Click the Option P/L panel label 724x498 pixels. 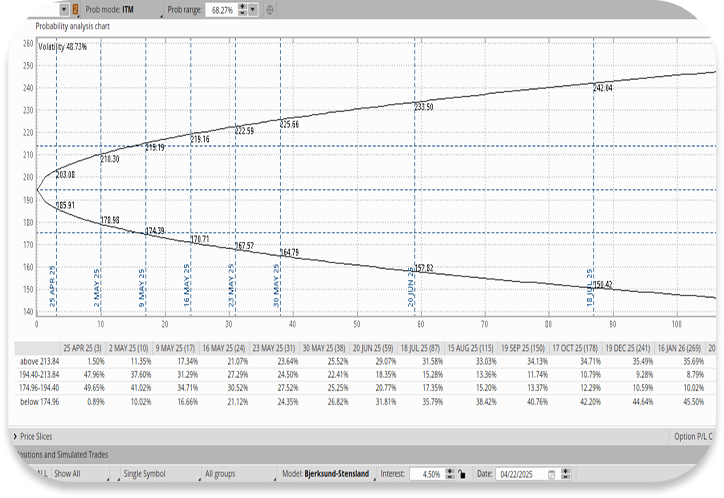point(698,436)
